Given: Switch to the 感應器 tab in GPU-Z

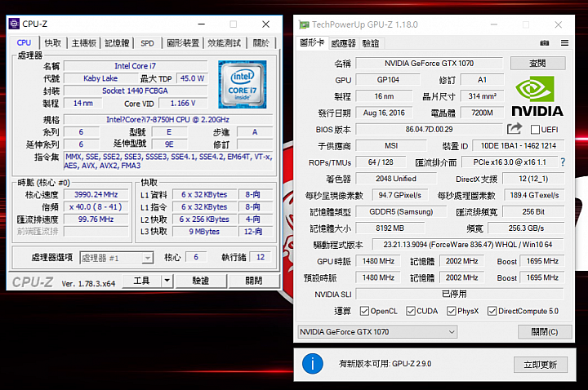Looking at the screenshot, I should click(x=343, y=43).
